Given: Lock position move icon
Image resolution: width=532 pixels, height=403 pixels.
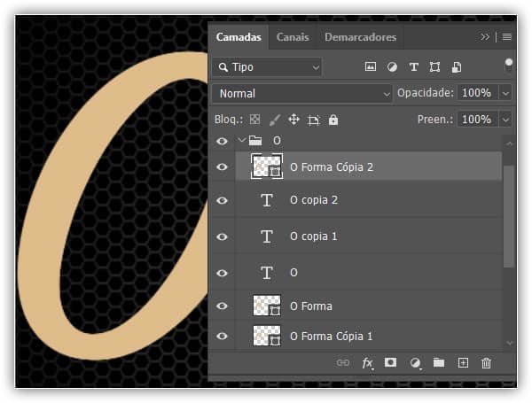Looking at the screenshot, I should pyautogui.click(x=293, y=120).
